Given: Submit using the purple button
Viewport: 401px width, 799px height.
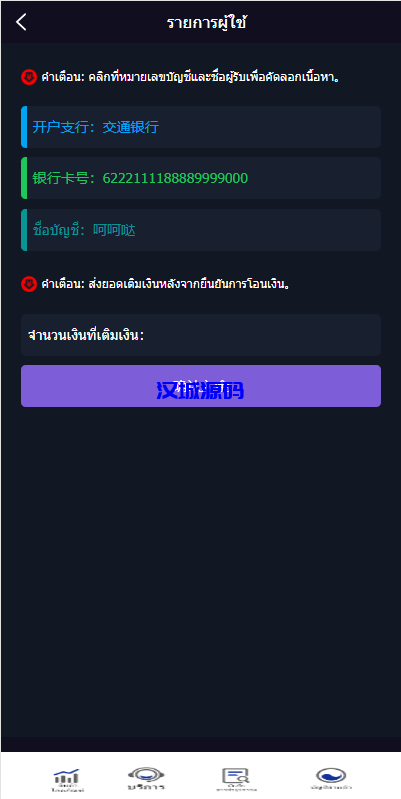Looking at the screenshot, I should 201,386.
